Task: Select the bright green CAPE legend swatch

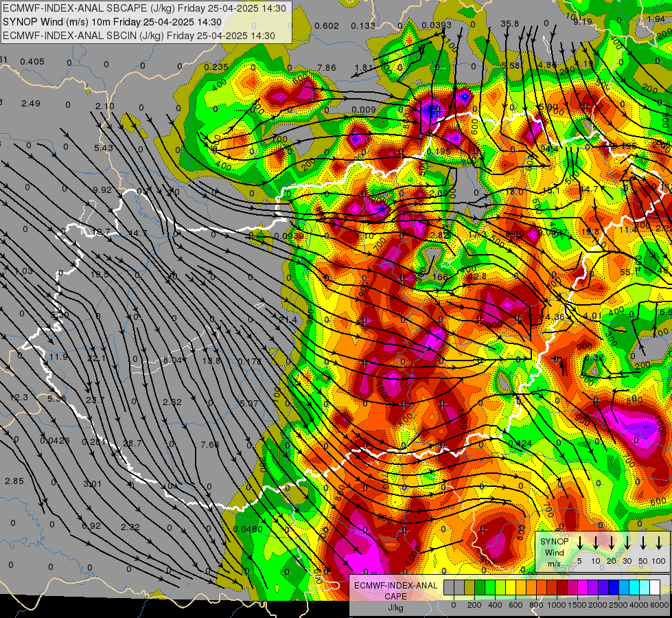Action: tap(490, 587)
